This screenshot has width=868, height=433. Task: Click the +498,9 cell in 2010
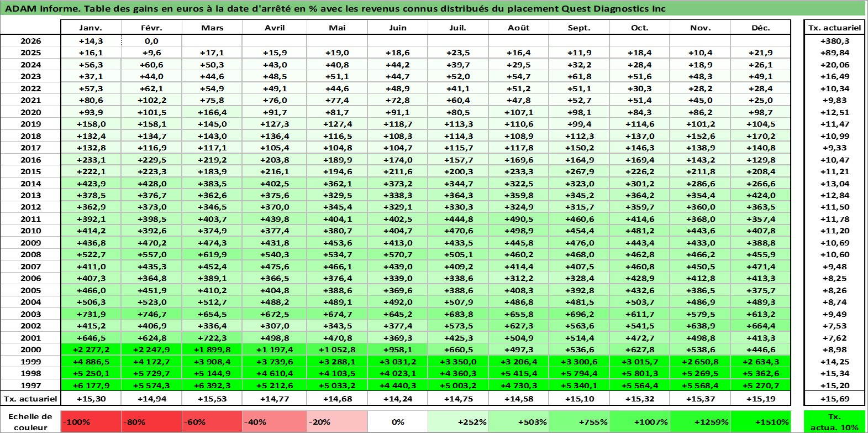(x=519, y=231)
